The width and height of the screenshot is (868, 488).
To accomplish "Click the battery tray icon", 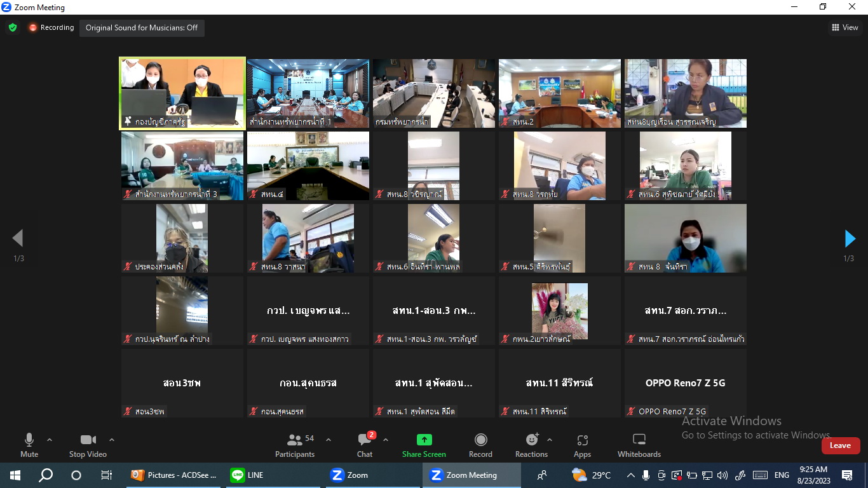I will coord(692,475).
